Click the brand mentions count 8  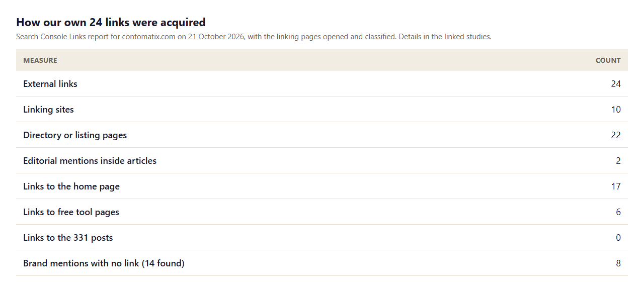coord(618,263)
